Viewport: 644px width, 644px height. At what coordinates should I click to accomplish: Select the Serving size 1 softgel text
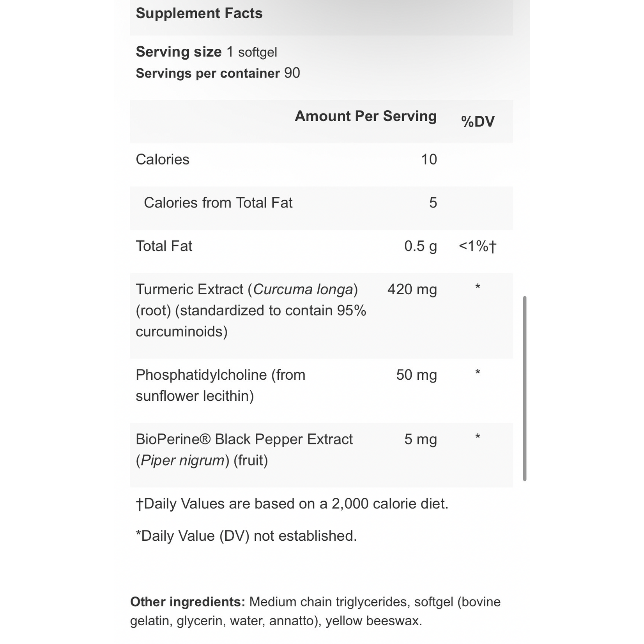(206, 52)
